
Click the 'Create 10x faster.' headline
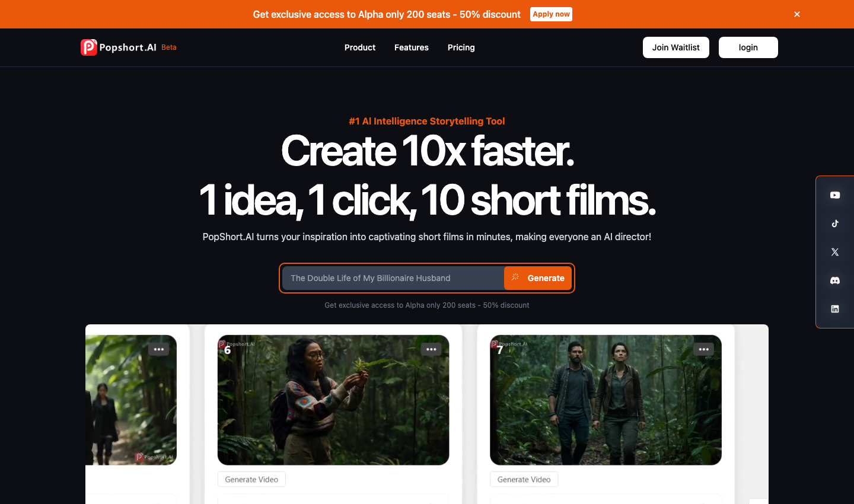427,151
